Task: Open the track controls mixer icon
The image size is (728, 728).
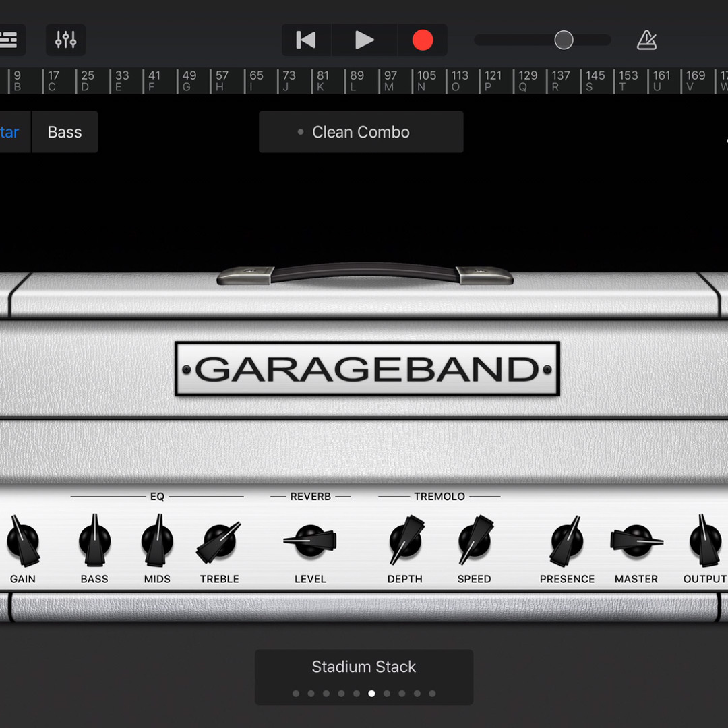Action: pos(65,40)
